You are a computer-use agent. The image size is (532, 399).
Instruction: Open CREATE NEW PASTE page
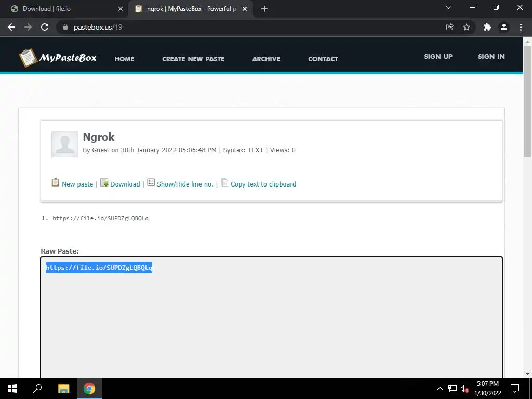193,59
